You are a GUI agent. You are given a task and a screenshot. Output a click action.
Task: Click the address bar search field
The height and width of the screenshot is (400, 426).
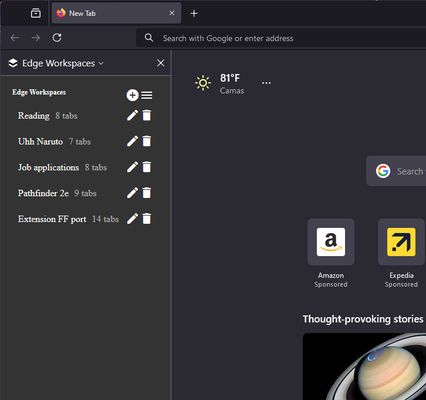(x=281, y=38)
